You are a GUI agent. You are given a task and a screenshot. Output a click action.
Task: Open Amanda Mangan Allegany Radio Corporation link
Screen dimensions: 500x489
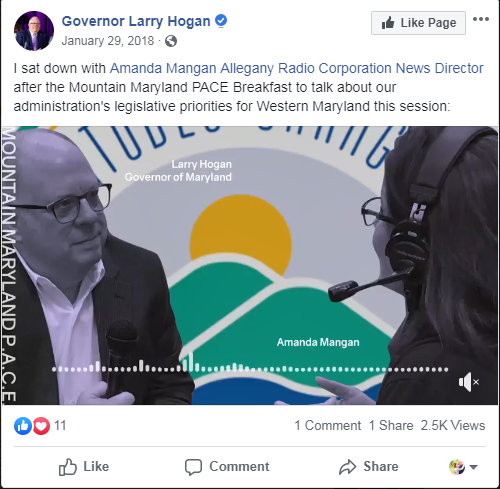click(x=296, y=68)
